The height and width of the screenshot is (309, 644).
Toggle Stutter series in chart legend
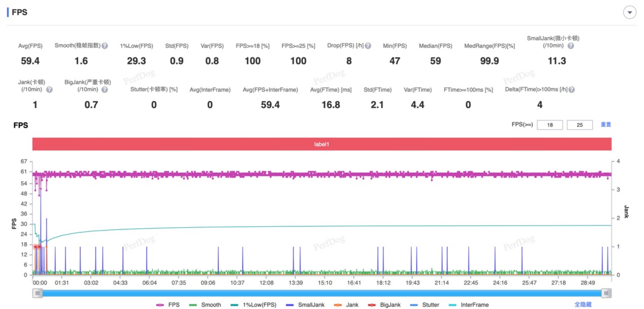[424, 304]
